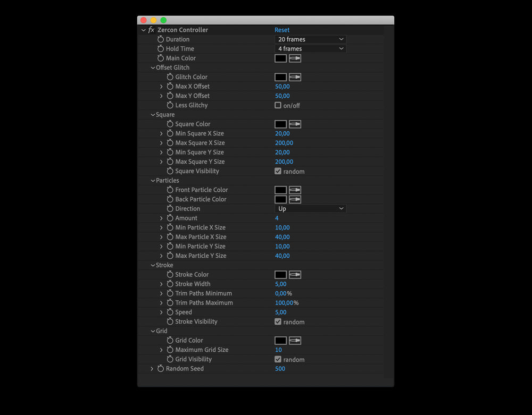Screen dimensions: 532x415
Task: Click the fx effect toggle icon
Action: pyautogui.click(x=152, y=30)
